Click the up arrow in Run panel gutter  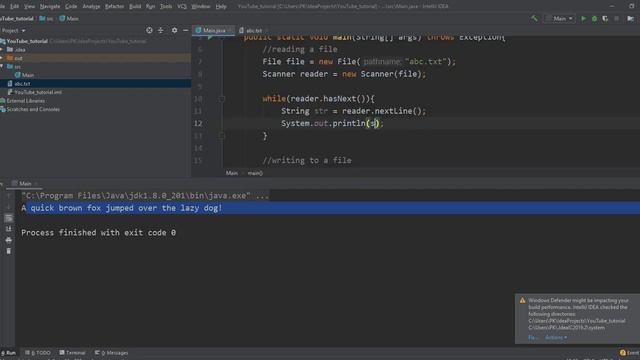click(9, 196)
